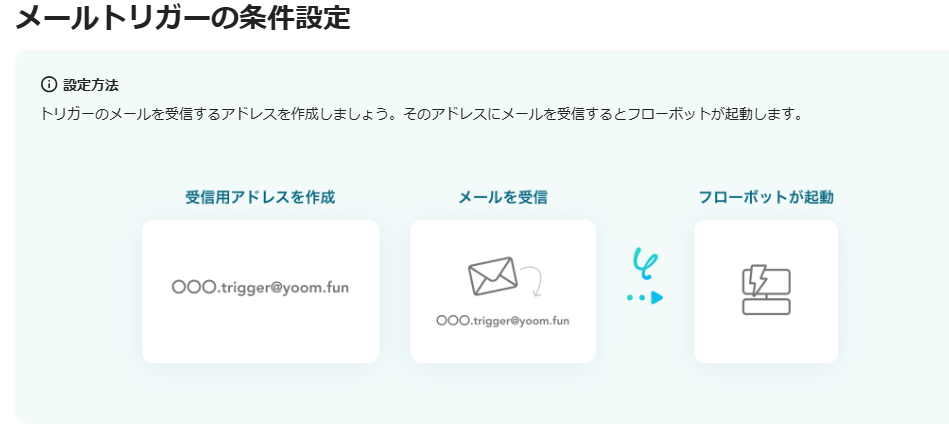This screenshot has height=442, width=949.
Task: Click the teal Yoom squiggle logo
Action: click(645, 263)
